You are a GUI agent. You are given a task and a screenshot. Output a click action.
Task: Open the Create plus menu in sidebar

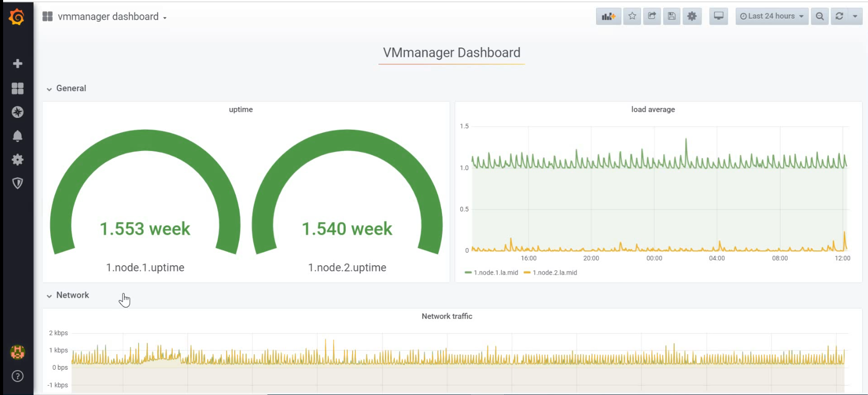pyautogui.click(x=18, y=64)
